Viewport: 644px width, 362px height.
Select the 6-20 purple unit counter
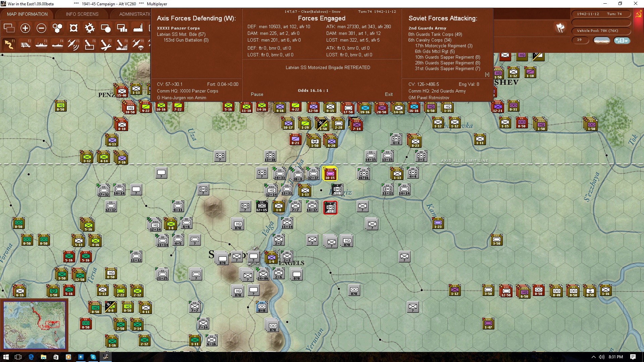tap(331, 142)
